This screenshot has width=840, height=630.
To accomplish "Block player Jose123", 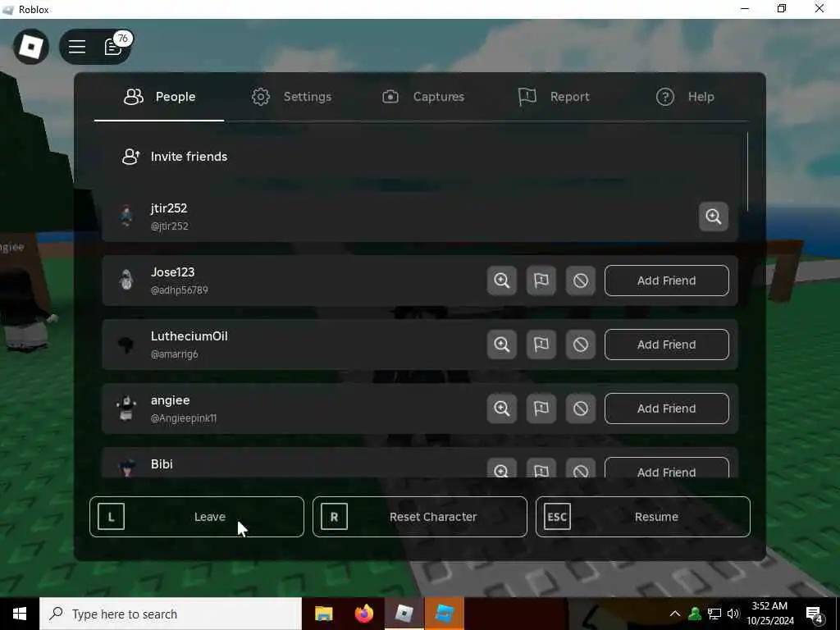I will click(581, 281).
